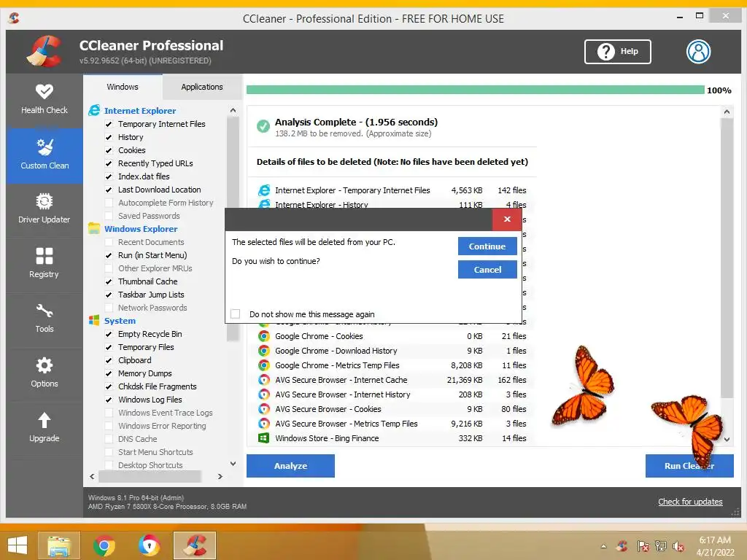
Task: Switch to the Windows tab
Action: coord(123,87)
